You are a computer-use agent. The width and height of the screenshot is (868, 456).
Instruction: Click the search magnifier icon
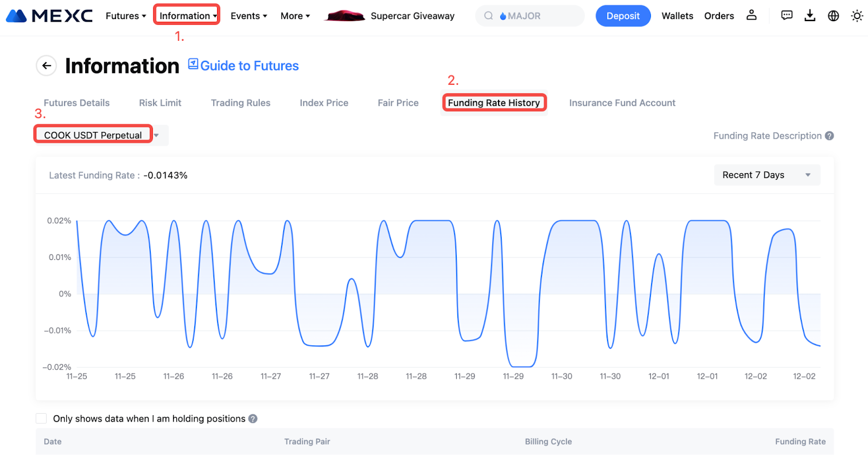coord(489,16)
